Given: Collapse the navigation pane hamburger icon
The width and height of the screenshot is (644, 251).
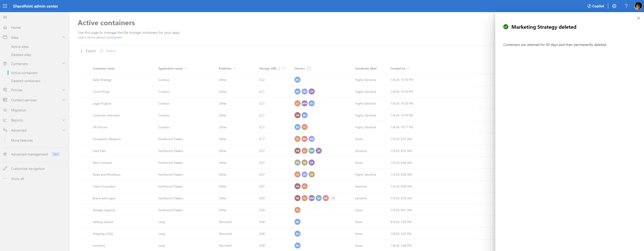Looking at the screenshot, I should click(5, 17).
